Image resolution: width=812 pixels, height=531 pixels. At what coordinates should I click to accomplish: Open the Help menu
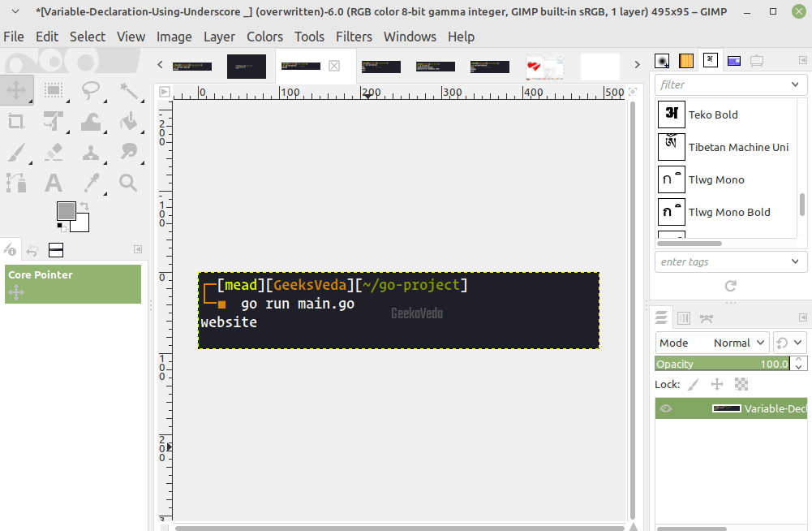[x=461, y=37]
